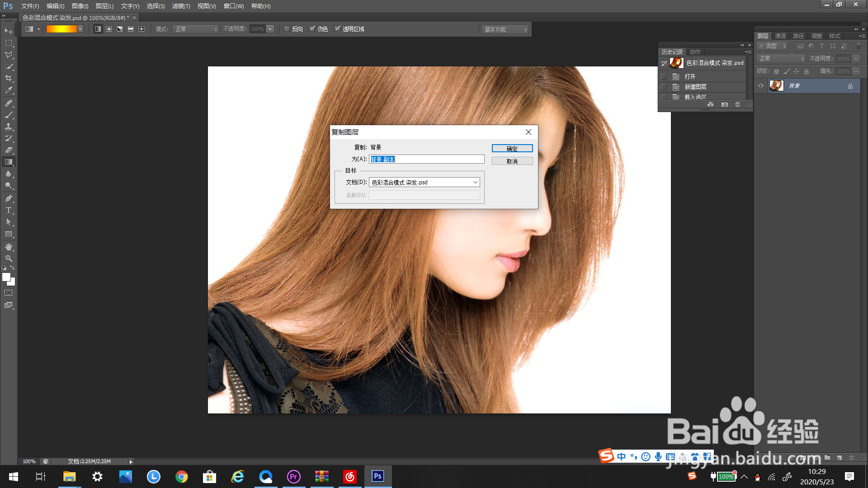Click the history snapshot camera icon
Image resolution: width=868 pixels, height=488 pixels.
pyautogui.click(x=725, y=104)
